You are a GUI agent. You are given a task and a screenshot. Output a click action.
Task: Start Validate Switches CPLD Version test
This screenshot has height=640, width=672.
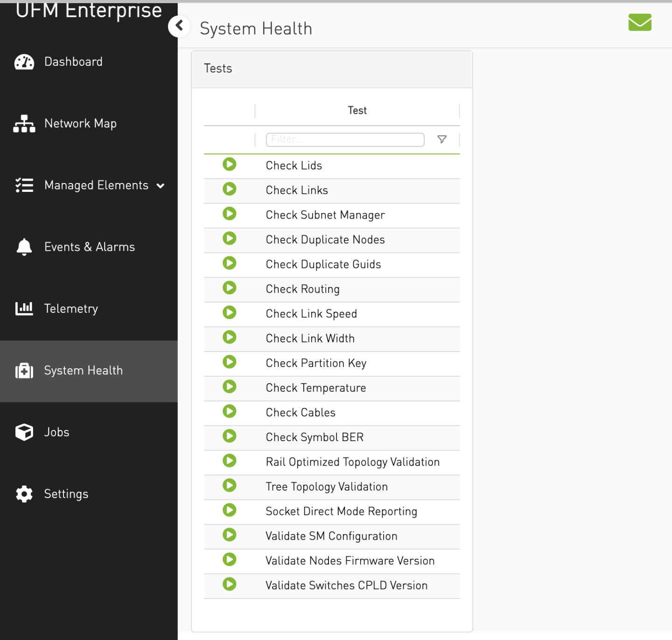(x=229, y=584)
